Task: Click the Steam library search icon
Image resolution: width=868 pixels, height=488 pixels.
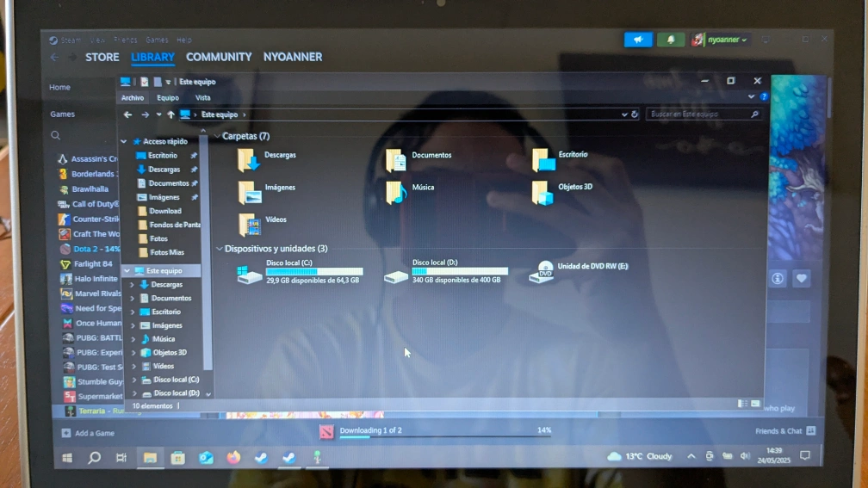Action: point(55,135)
